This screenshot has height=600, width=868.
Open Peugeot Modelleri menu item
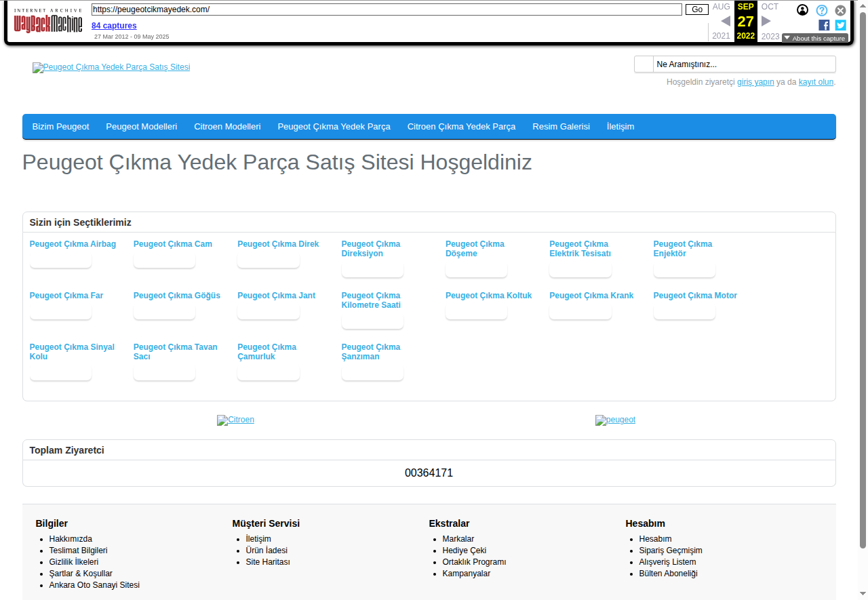[142, 127]
